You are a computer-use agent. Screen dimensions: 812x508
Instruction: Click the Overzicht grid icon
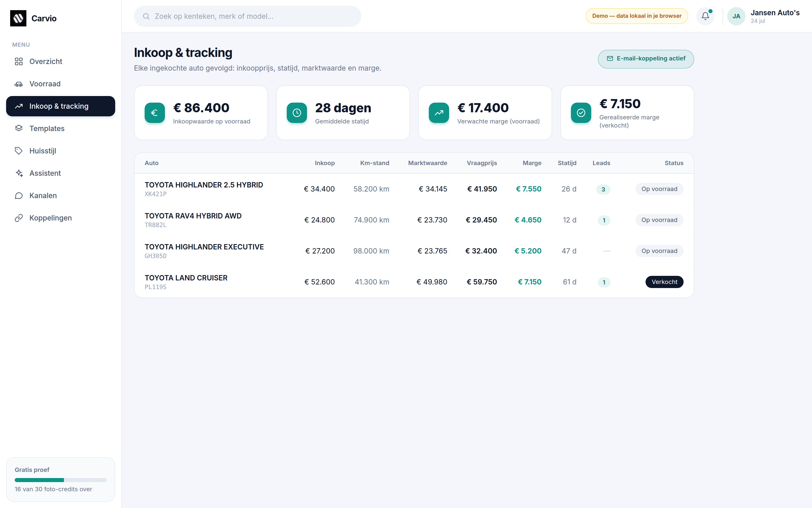pos(19,61)
